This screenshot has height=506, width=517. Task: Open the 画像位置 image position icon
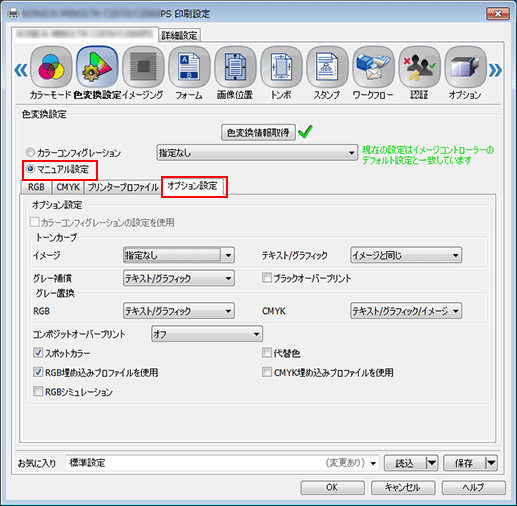[235, 67]
